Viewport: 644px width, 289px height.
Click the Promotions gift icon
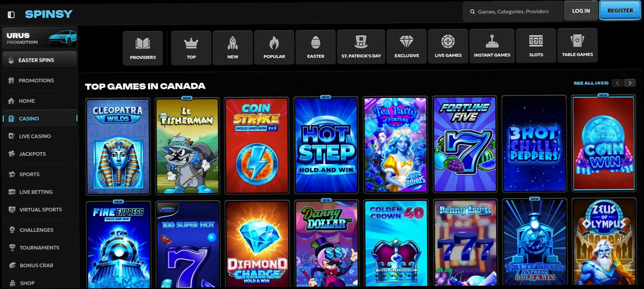(x=11, y=80)
